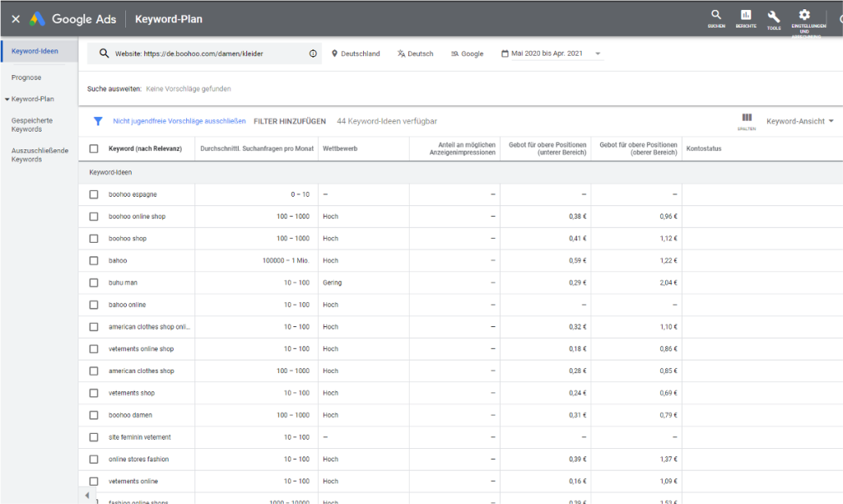Close the Keyword-Plan with the X icon

pyautogui.click(x=16, y=19)
